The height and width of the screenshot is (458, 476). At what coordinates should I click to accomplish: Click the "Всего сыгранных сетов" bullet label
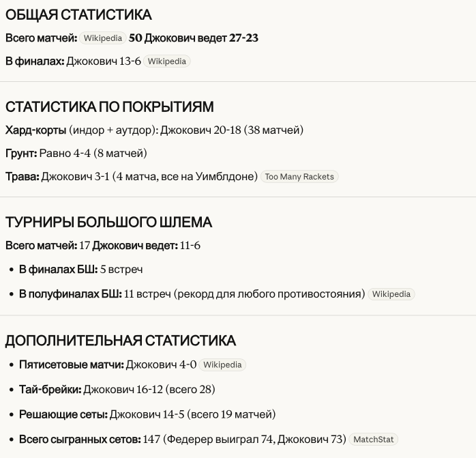(x=80, y=440)
